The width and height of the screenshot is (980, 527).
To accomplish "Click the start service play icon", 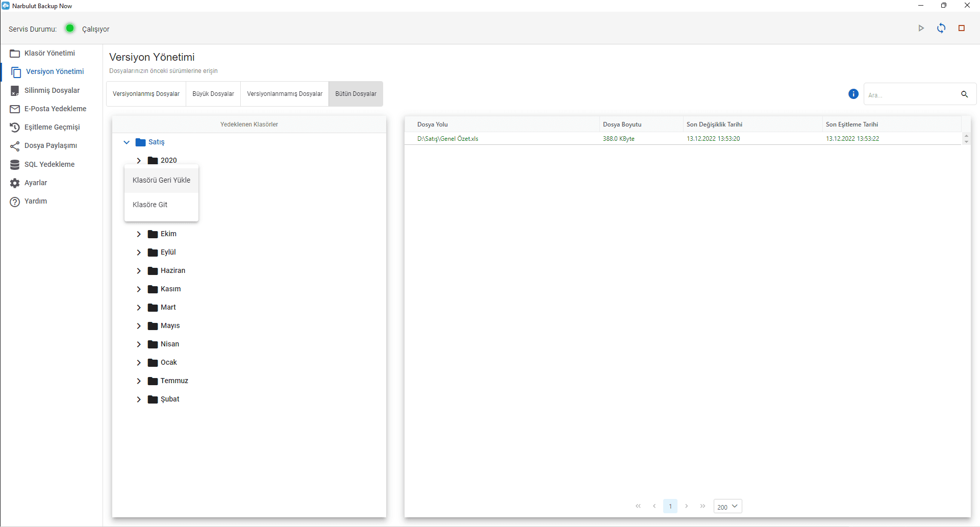I will [x=921, y=29].
